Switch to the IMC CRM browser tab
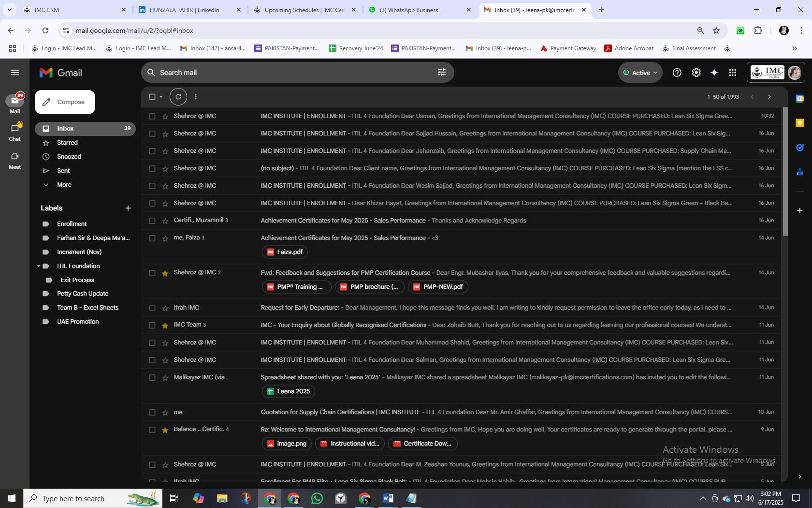The image size is (812, 508). (75, 10)
